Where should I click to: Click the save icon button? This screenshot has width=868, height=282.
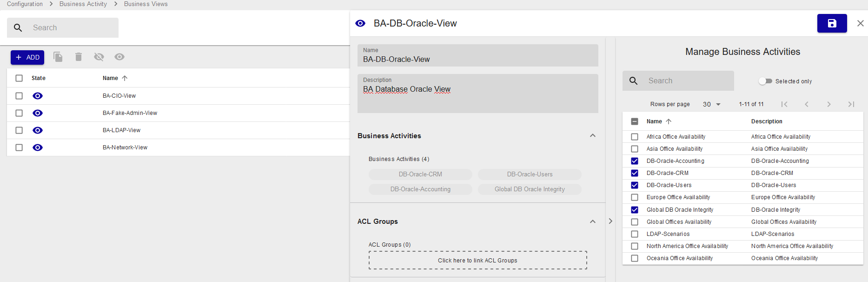pos(832,23)
